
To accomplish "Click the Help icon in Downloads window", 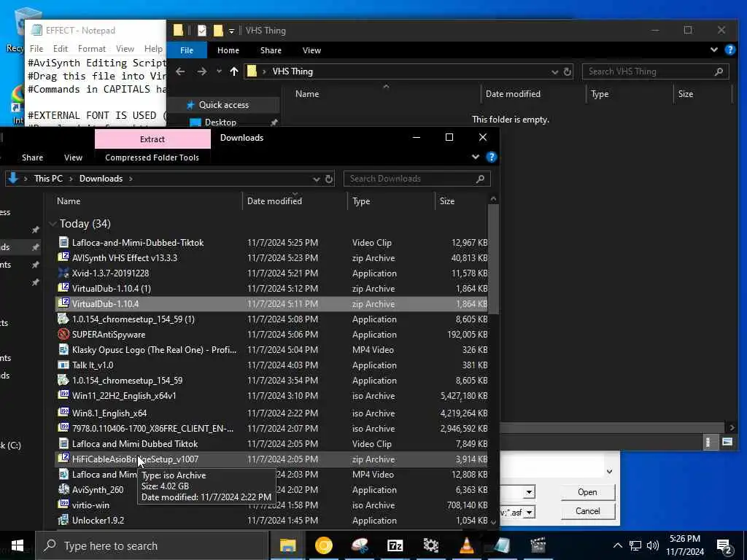I will point(491,157).
